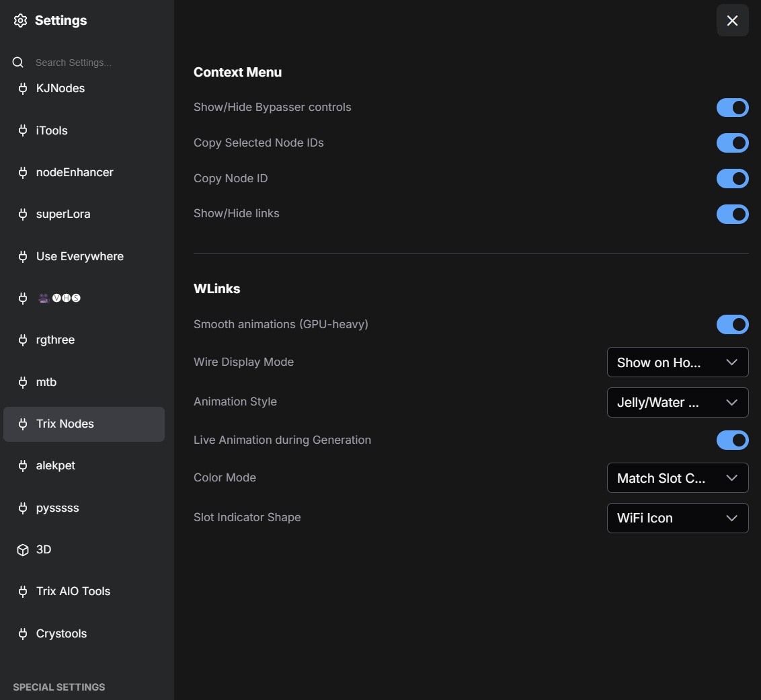Click the plug icon beside Trix Nodes
Image resolution: width=761 pixels, height=700 pixels.
point(22,424)
